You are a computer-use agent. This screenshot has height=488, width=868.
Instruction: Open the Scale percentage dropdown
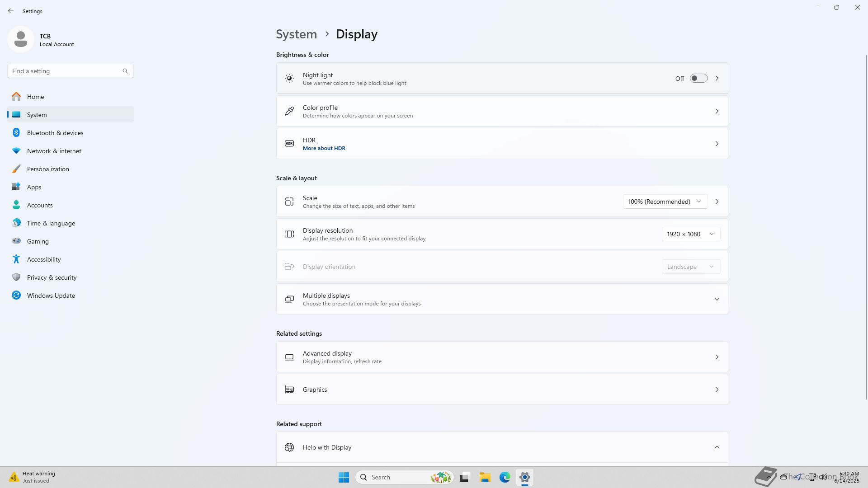tap(665, 202)
